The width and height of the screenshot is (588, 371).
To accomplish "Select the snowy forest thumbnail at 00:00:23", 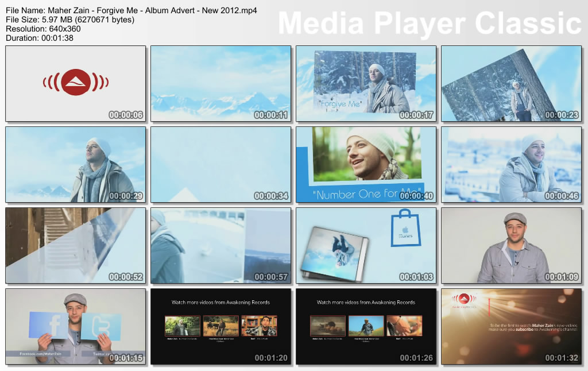I will (x=511, y=84).
